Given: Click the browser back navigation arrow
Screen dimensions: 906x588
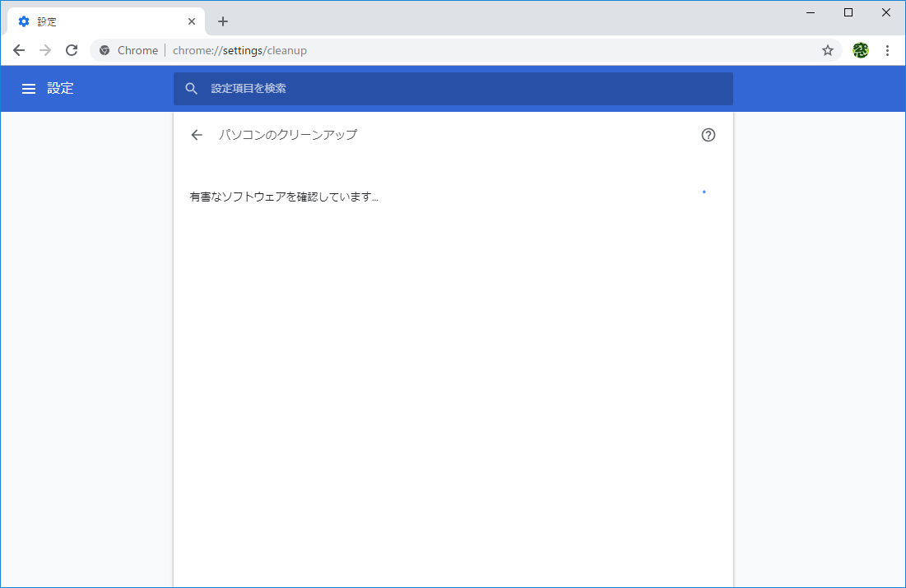Looking at the screenshot, I should [18, 50].
